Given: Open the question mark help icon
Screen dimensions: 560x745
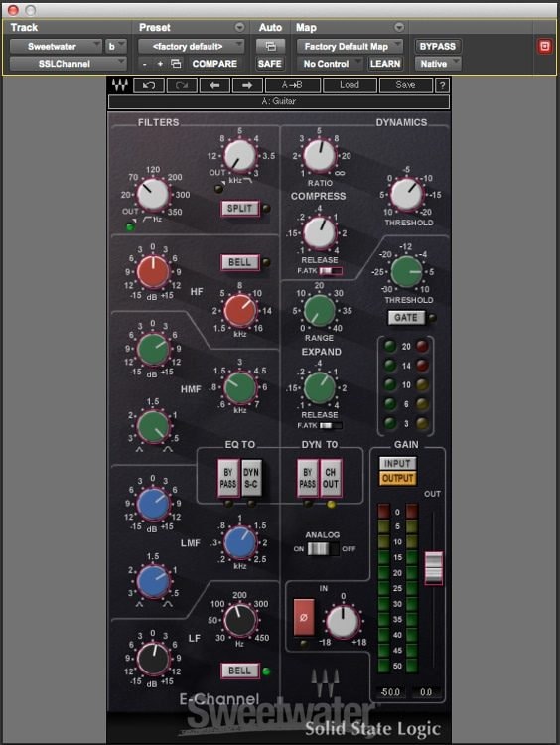Looking at the screenshot, I should click(x=442, y=85).
